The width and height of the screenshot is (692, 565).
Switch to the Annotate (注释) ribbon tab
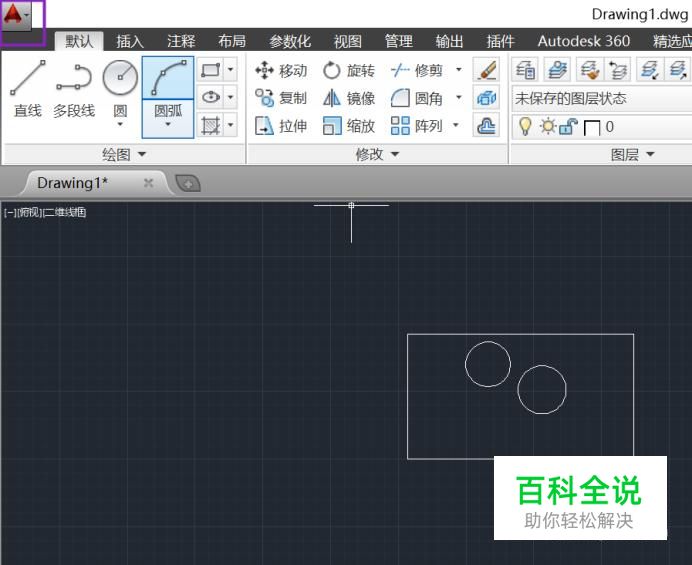[181, 41]
